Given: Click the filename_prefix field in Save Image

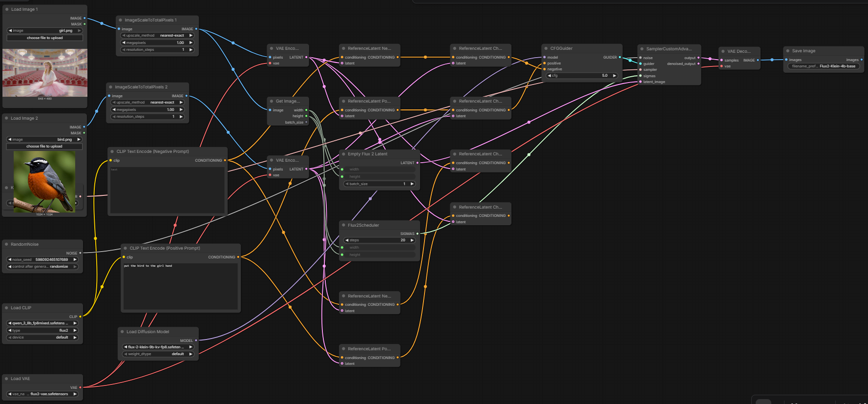Looking at the screenshot, I should coord(824,66).
